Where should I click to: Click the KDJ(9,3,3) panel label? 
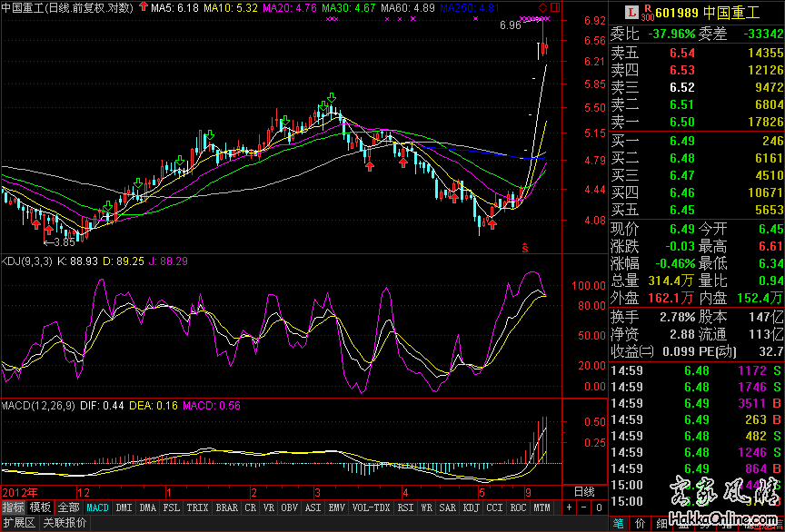coord(26,261)
